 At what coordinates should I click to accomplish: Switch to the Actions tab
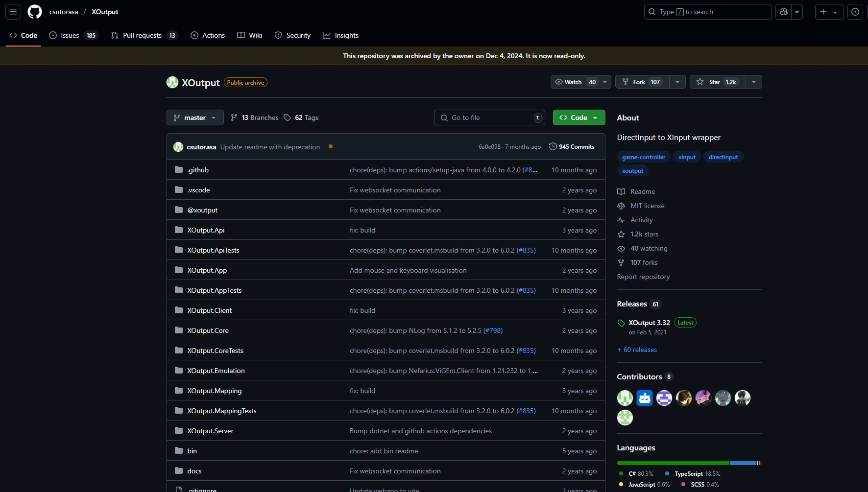click(208, 35)
